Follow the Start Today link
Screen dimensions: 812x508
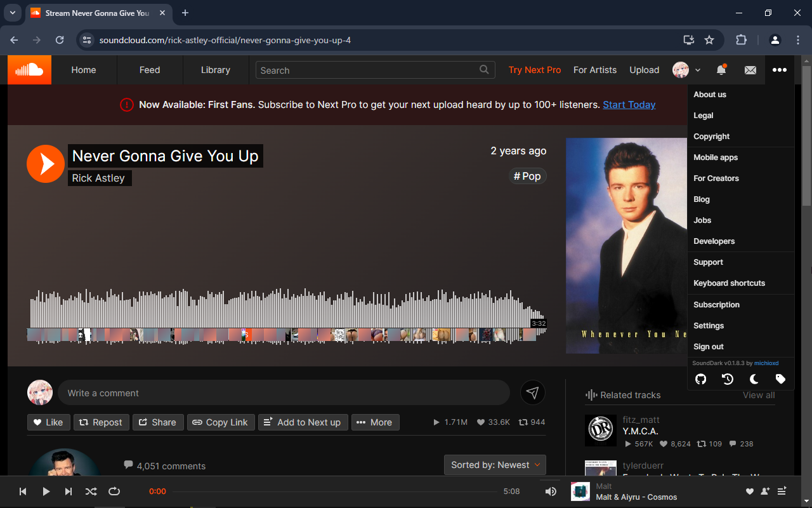(x=629, y=105)
